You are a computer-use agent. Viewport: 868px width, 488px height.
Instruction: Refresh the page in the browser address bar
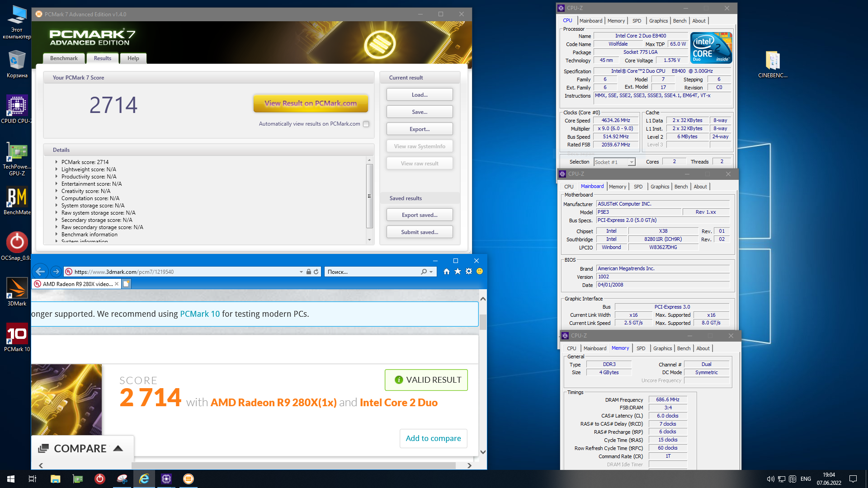click(x=316, y=272)
